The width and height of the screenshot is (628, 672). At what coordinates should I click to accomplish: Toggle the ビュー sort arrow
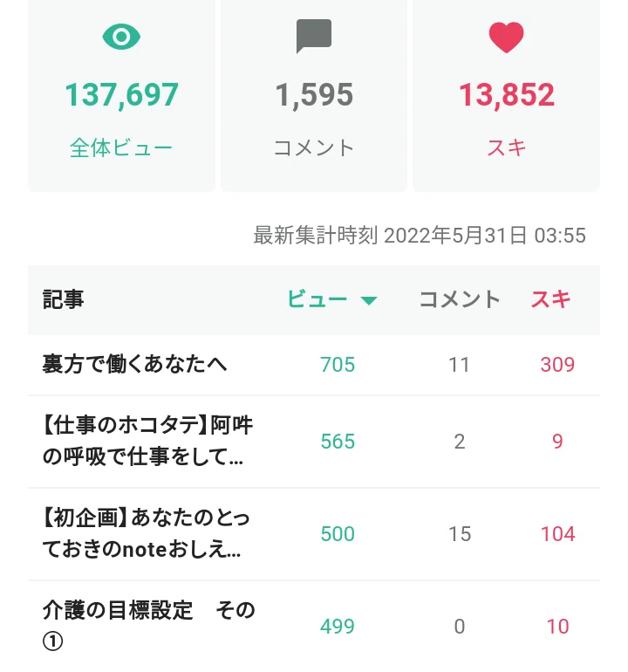coord(368,300)
